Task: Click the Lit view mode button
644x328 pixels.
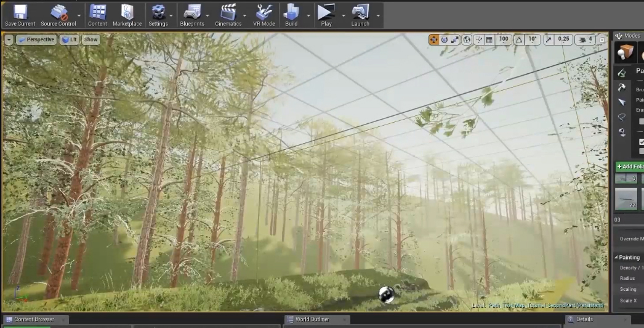Action: pyautogui.click(x=69, y=39)
